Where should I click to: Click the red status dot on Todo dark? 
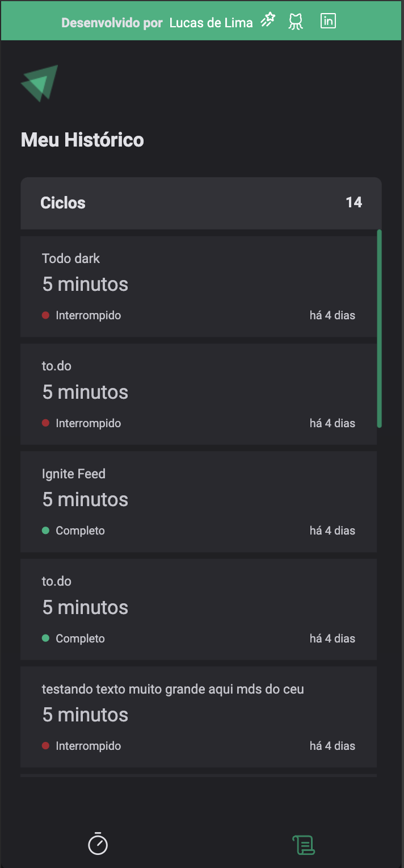[46, 315]
